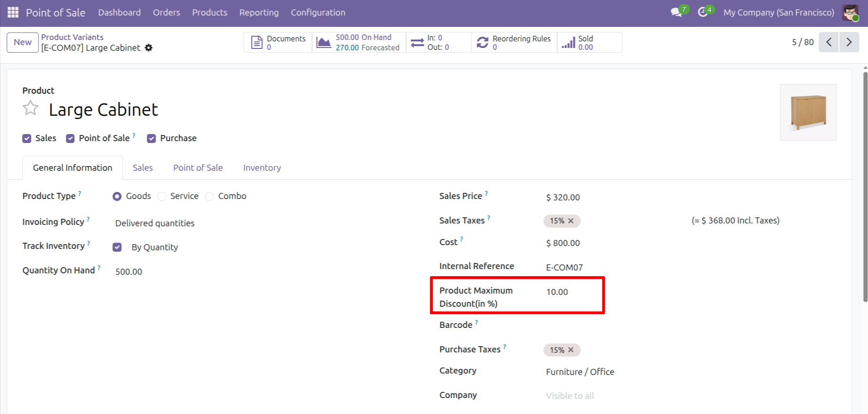Click the favorite star next to Large Cabinet
Viewport: 868px width, 414px height.
pyautogui.click(x=31, y=108)
